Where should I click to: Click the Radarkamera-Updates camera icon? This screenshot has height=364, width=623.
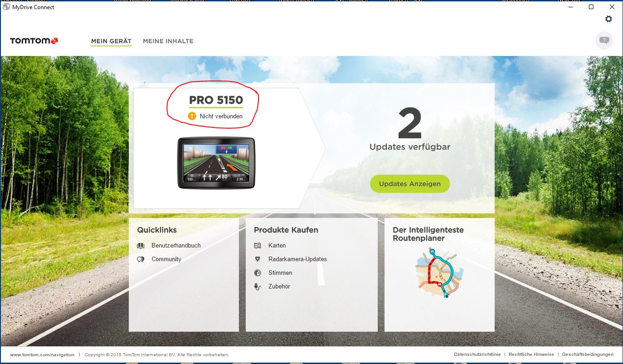[258, 259]
